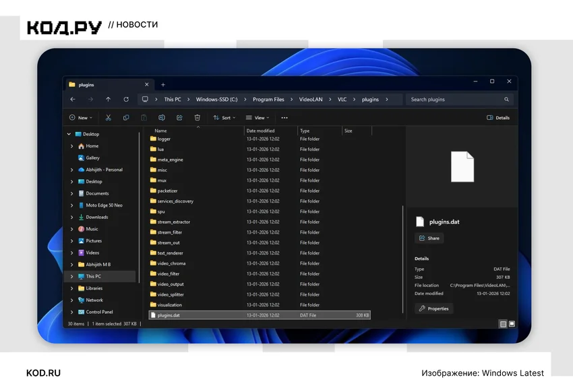Go back with the left arrow
Image resolution: width=573 pixels, height=392 pixels.
pyautogui.click(x=73, y=99)
